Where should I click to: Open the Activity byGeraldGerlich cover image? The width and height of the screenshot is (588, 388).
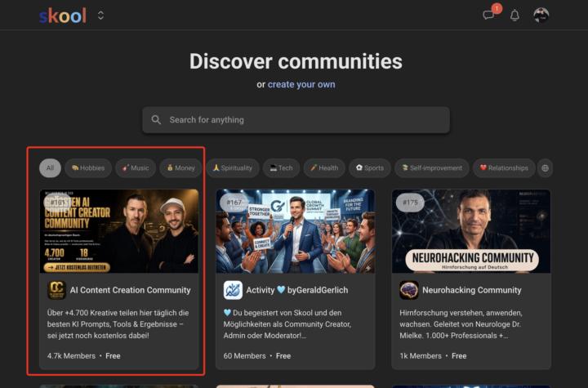tap(295, 231)
